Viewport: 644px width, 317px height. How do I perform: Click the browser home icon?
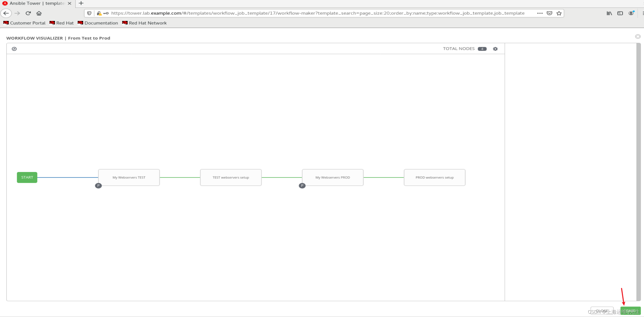pyautogui.click(x=39, y=13)
